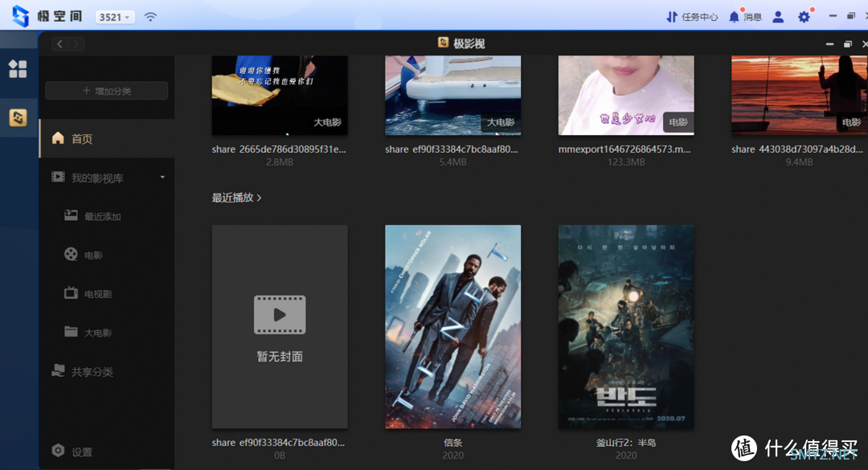Open the yacht video thumbnail share ef90f33384c7

(x=452, y=96)
